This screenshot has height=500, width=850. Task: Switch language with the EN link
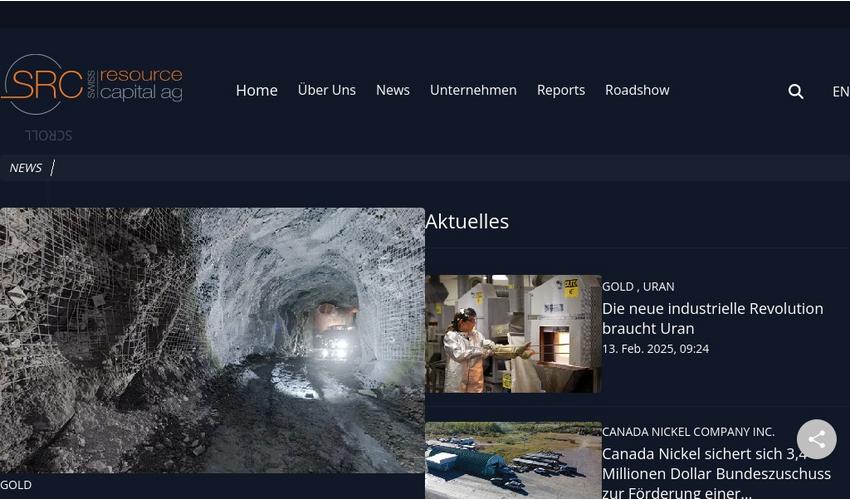(x=841, y=92)
